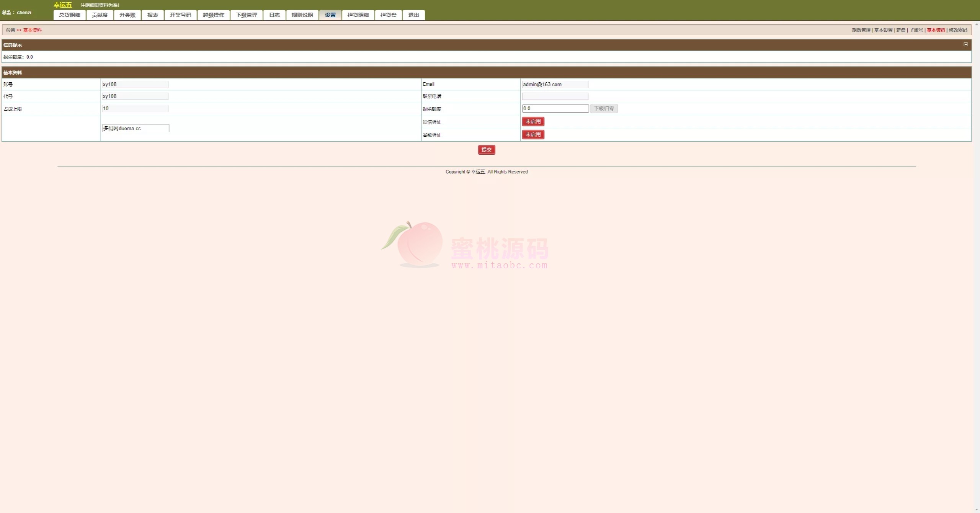Open the 定盘 link
Image resolution: width=980 pixels, height=513 pixels.
coord(901,30)
